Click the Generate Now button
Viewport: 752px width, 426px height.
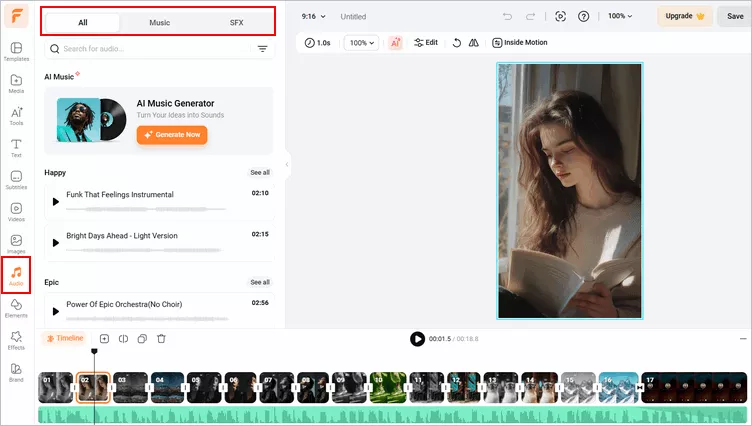click(172, 135)
